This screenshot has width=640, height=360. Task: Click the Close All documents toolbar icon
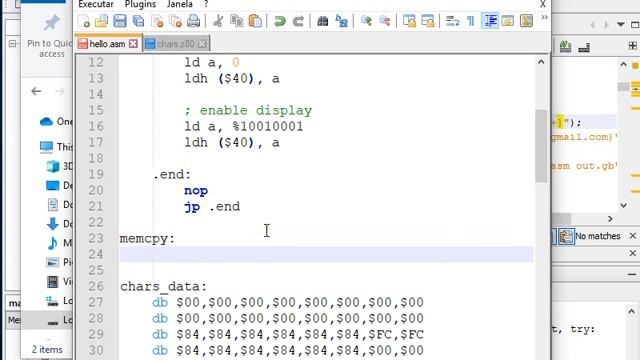[x=176, y=21]
